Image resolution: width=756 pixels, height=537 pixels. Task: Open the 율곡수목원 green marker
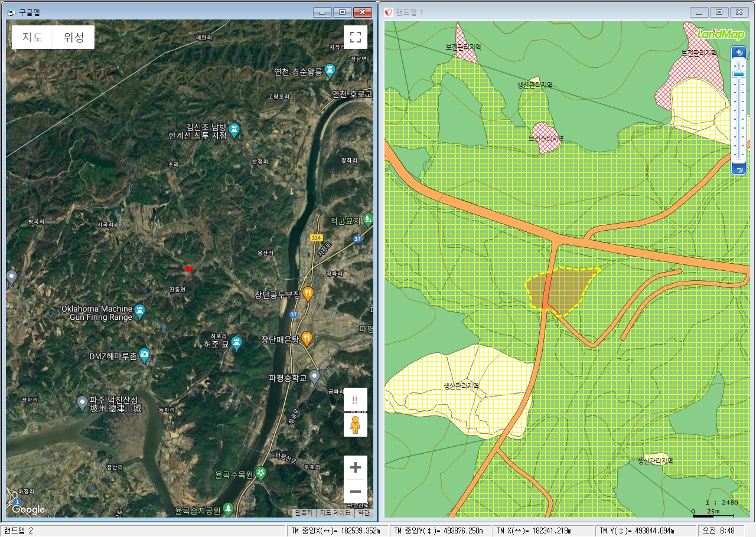click(x=260, y=473)
